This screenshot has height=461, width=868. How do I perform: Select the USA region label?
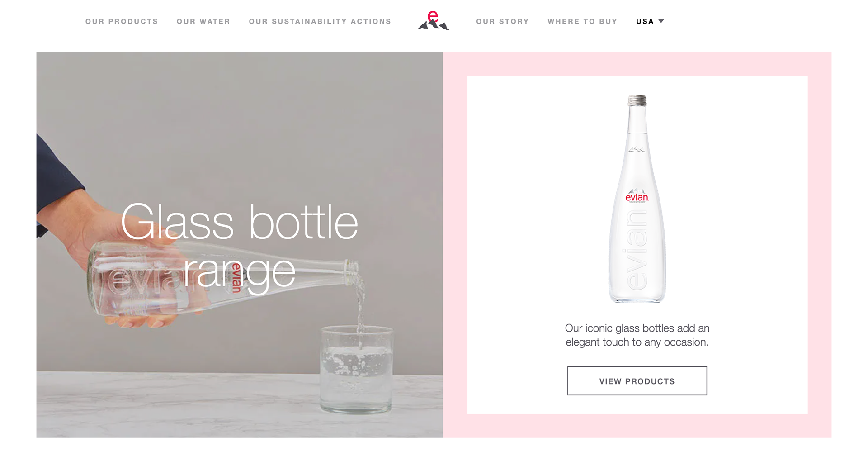point(645,21)
